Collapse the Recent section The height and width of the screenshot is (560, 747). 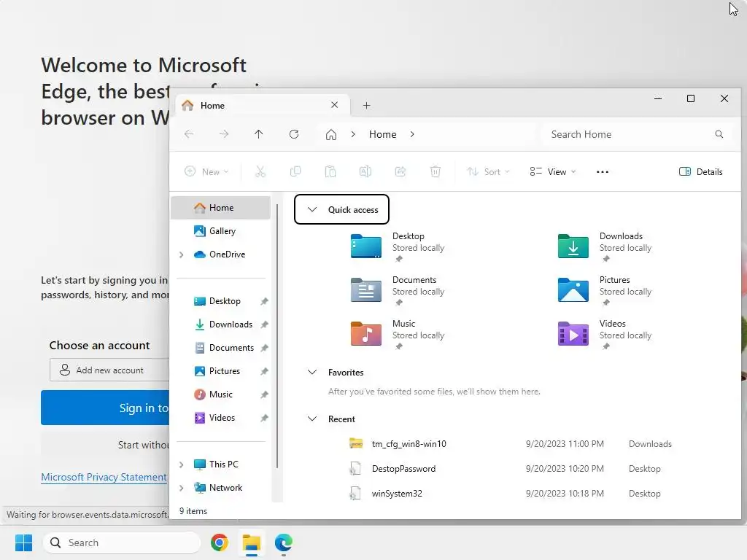[312, 419]
